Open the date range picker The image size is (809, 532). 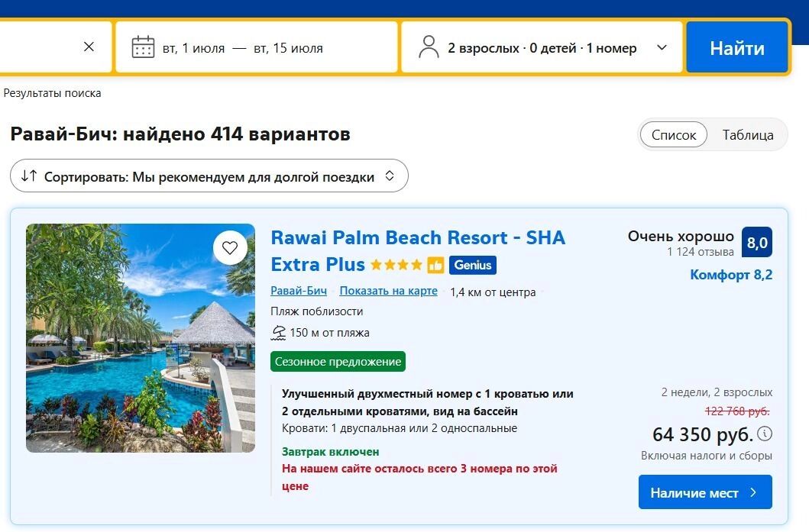243,48
